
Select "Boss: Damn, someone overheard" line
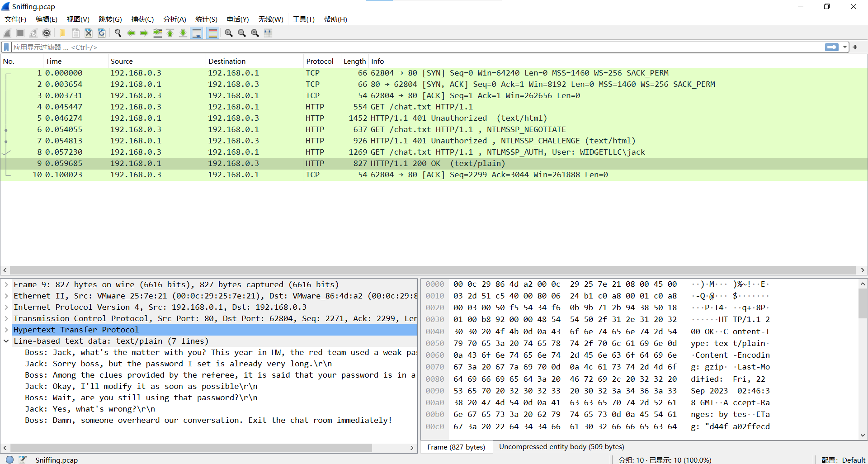[x=208, y=421]
